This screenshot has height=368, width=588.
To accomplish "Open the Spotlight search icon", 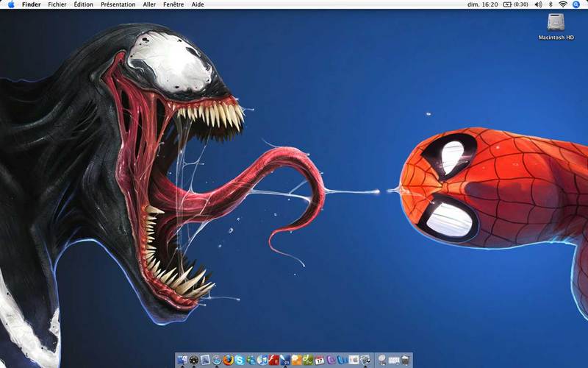I will coord(576,4).
